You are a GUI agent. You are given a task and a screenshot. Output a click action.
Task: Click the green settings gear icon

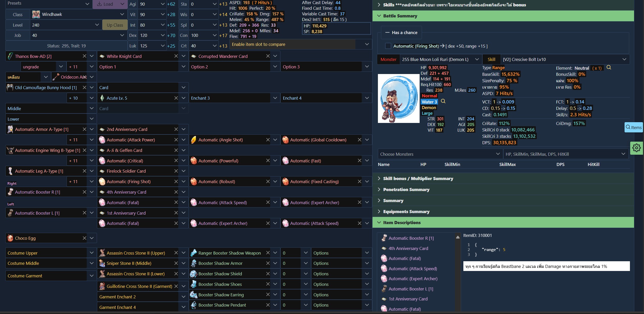point(637,148)
